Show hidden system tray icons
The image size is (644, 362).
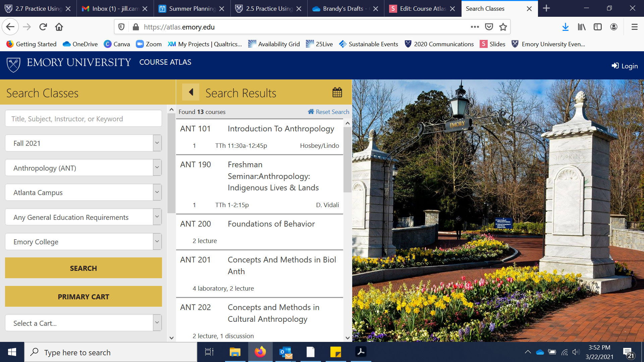(x=528, y=352)
